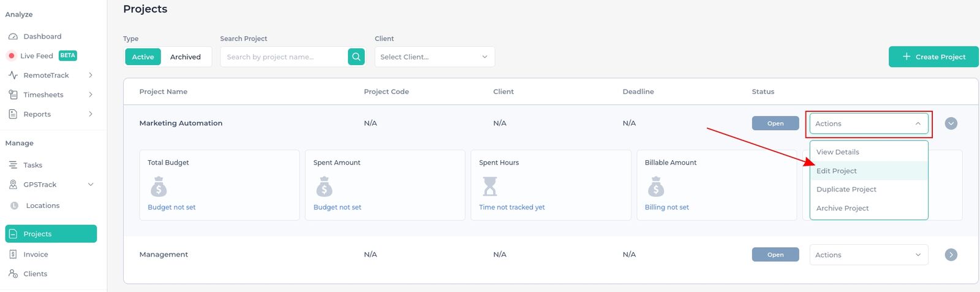Open Actions dropdown for Management project
The image size is (980, 292).
[869, 255]
